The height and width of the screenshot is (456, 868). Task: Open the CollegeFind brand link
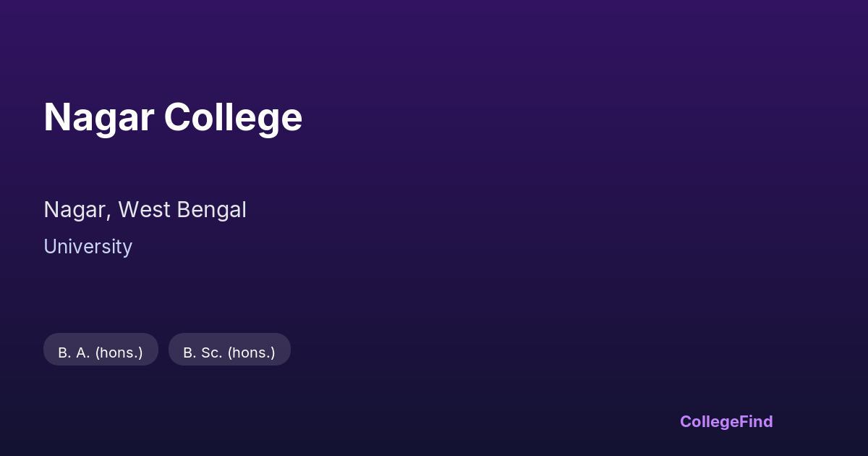[726, 421]
